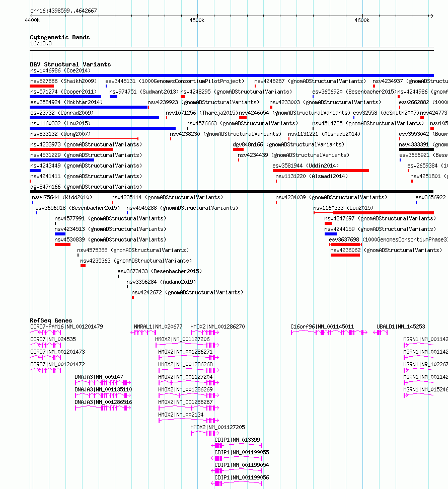This screenshot has height=489, width=448.
Task: Click nsv4242672 gnomAD variant label
Action: 187,292
